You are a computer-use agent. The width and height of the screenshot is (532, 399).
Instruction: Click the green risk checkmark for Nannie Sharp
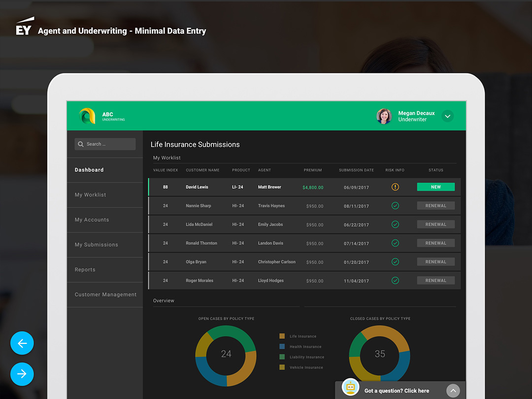[395, 206]
